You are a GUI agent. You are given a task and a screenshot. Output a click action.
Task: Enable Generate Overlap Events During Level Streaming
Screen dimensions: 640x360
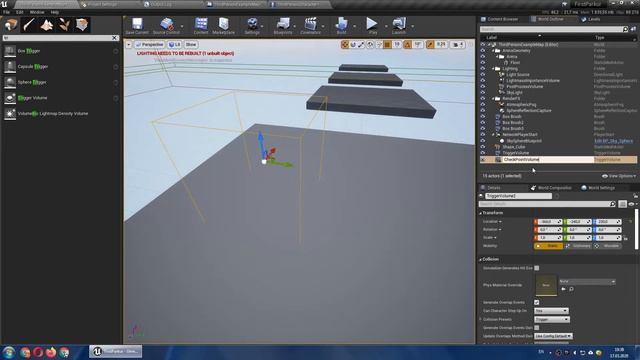537,328
